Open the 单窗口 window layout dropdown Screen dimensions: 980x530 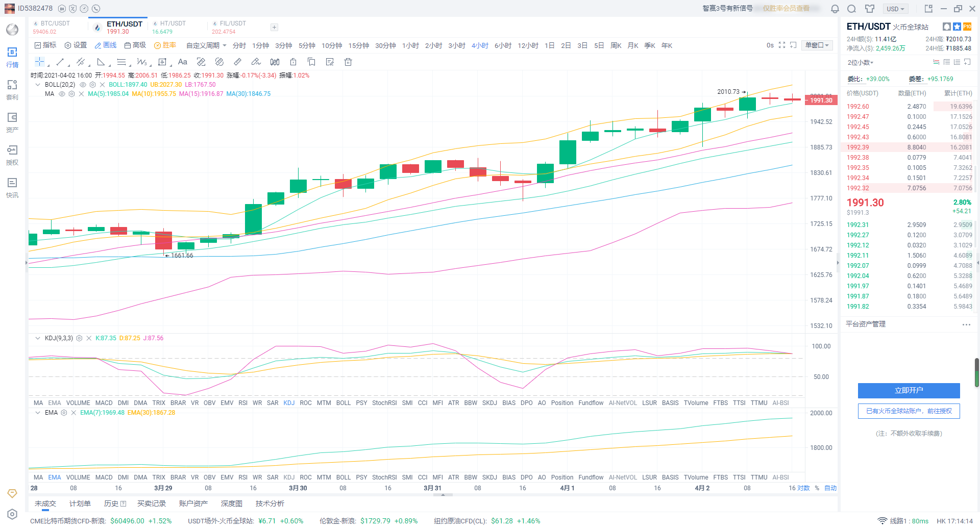(x=817, y=45)
